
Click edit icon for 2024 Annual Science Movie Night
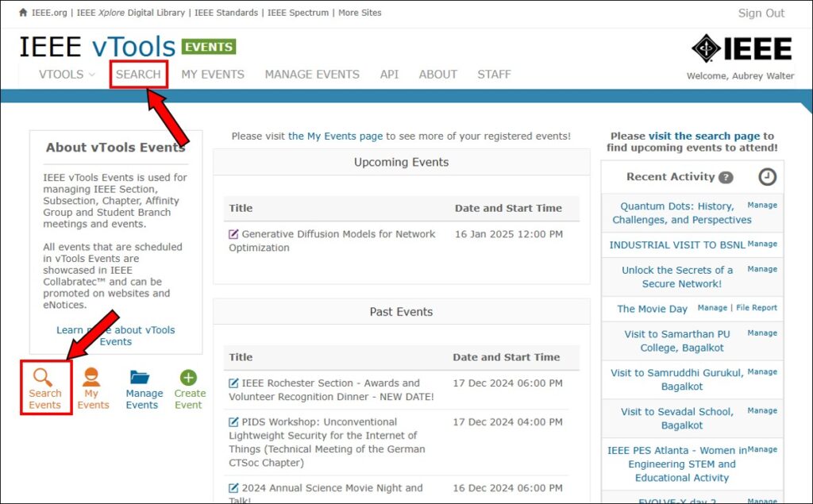(x=234, y=488)
